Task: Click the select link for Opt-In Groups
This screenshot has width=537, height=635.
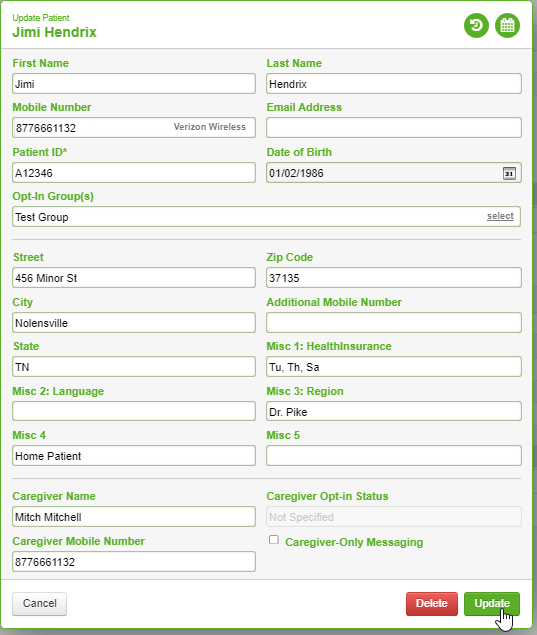Action: tap(500, 216)
